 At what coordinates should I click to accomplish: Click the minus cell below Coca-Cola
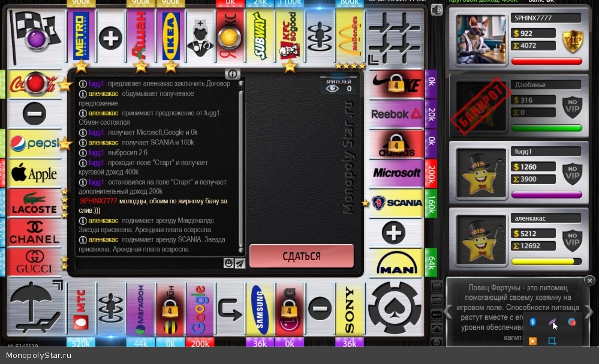(x=34, y=113)
